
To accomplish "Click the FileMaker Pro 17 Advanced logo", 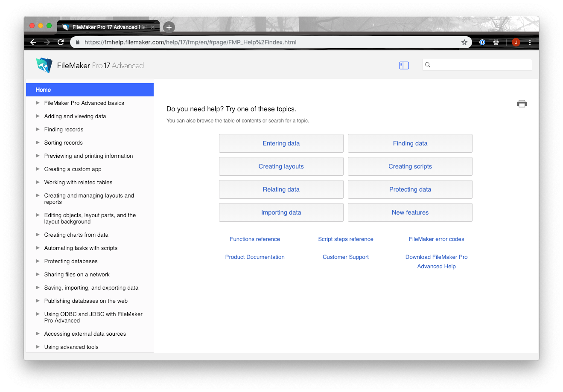I will tap(90, 65).
